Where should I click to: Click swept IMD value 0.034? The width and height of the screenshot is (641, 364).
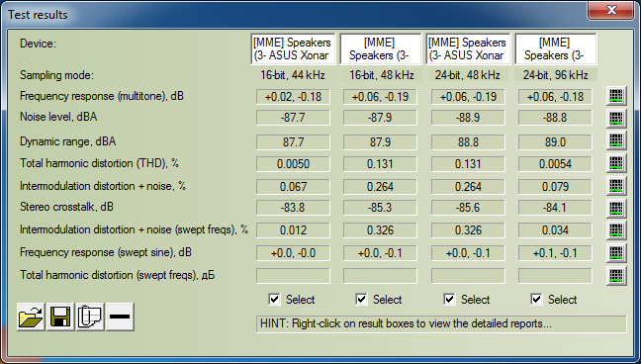[x=555, y=230]
